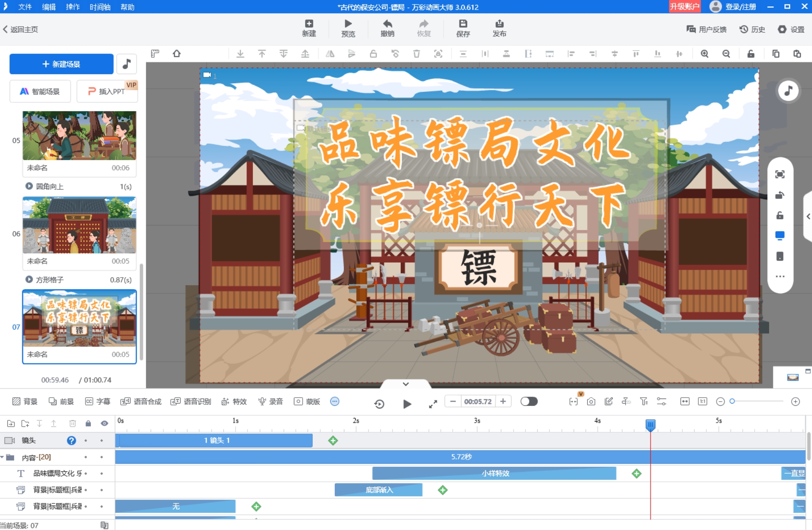Click the 插入PPT button
The width and height of the screenshot is (812, 530).
click(107, 91)
